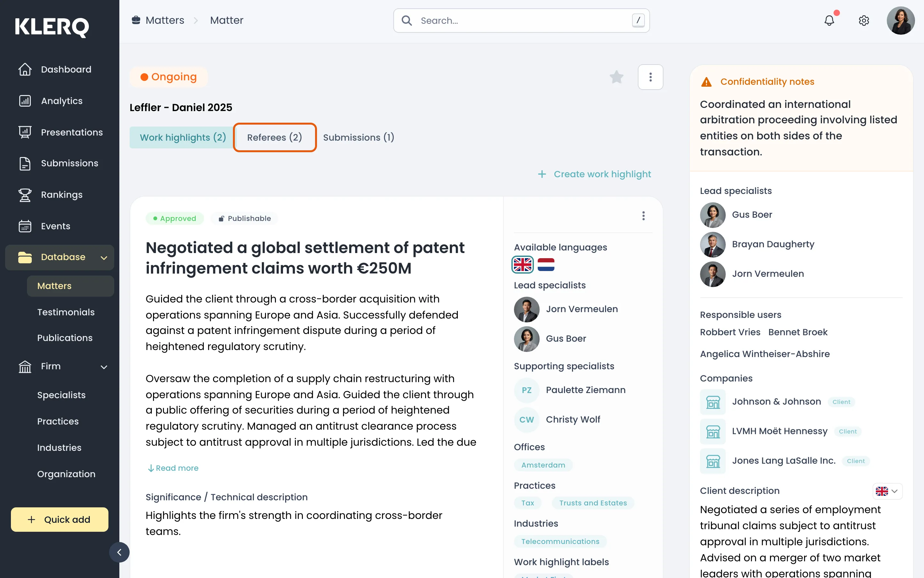This screenshot has height=578, width=924.
Task: Select the Dutch flag language
Action: pyautogui.click(x=546, y=265)
